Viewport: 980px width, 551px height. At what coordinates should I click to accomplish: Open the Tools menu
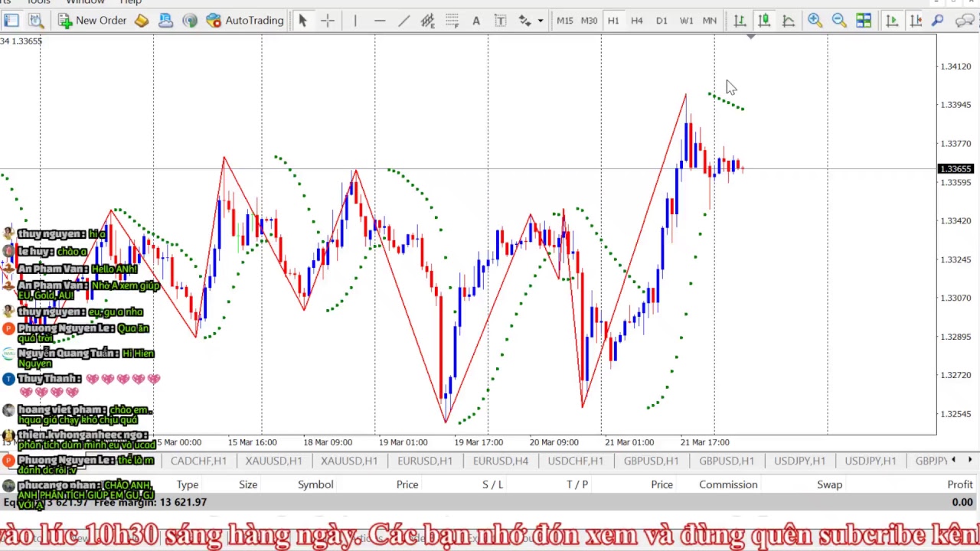38,2
